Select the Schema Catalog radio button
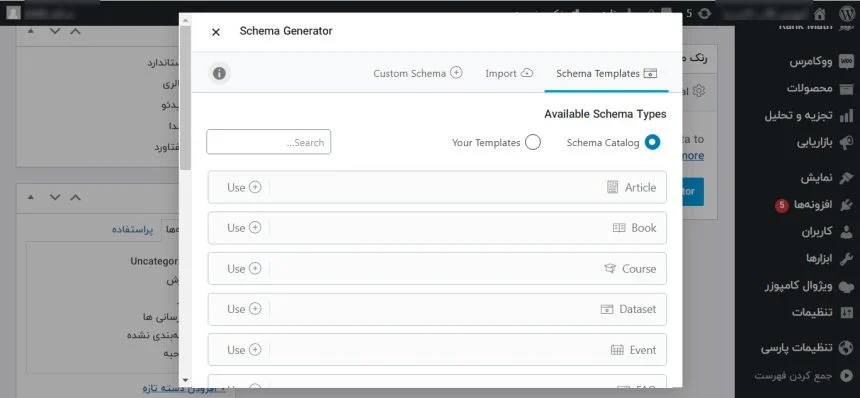The image size is (860, 398). click(652, 143)
